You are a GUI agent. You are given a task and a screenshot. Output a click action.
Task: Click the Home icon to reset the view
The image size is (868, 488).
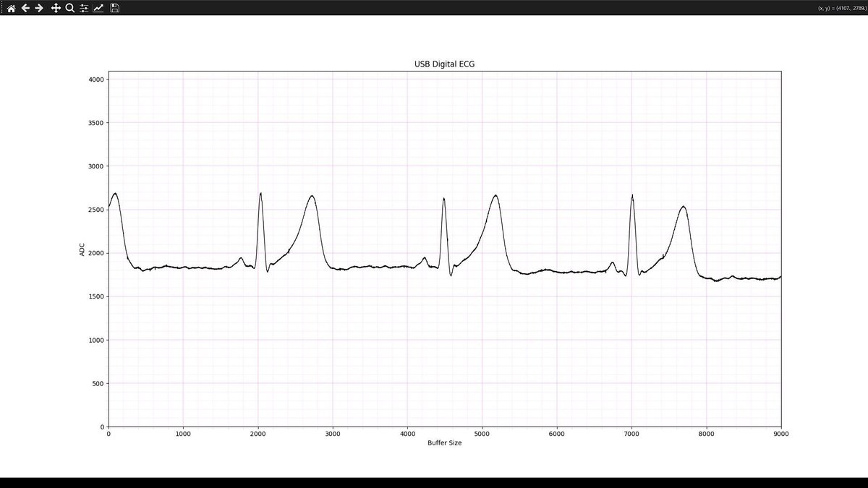point(10,9)
